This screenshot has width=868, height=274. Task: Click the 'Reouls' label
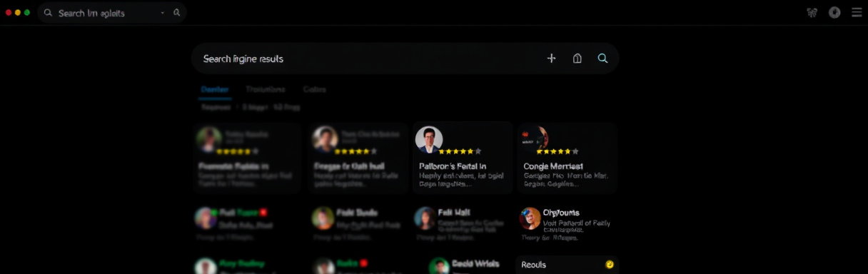534,265
